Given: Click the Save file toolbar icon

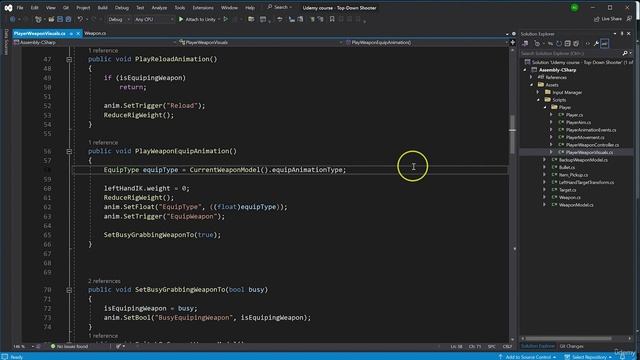Looking at the screenshot, I should pos(60,19).
